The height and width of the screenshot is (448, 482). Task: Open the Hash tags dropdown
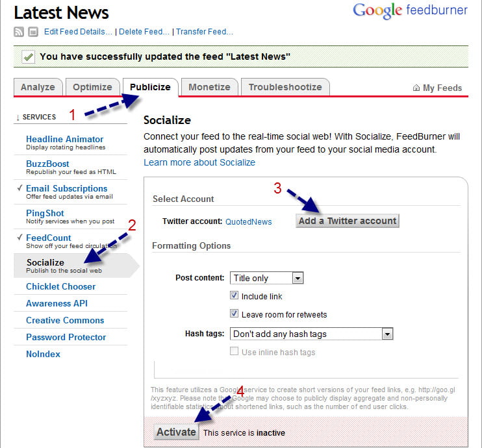[x=311, y=334]
